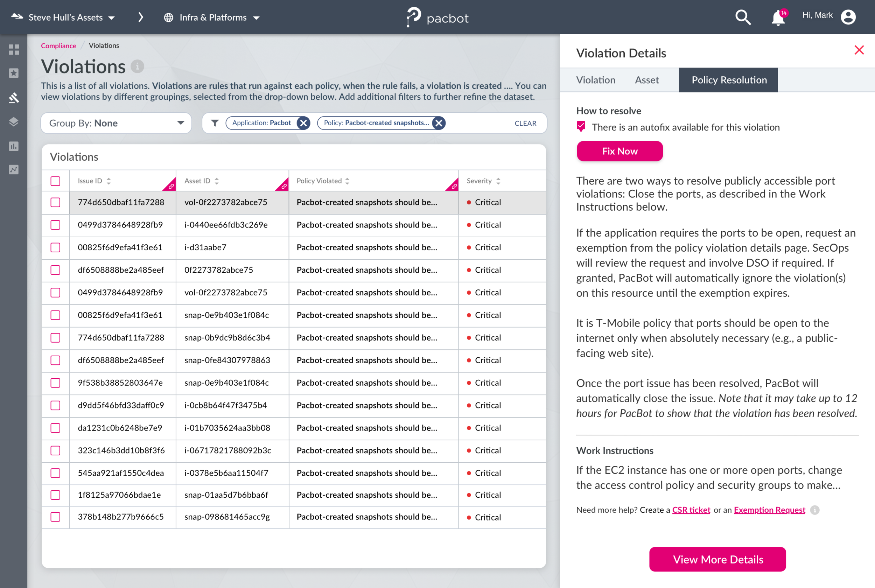The image size is (875, 588).
Task: Click the globe icon beside Infra & Platforms
Action: pos(169,17)
